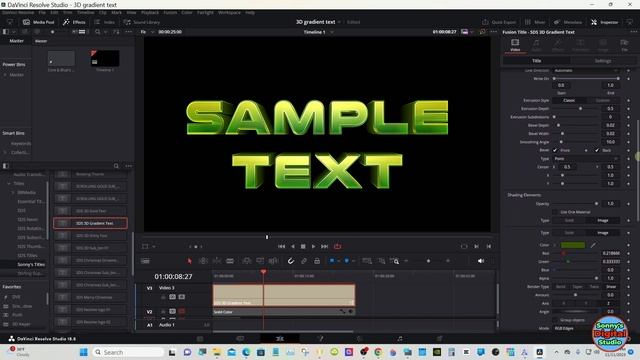The image size is (640, 360).
Task: Enable Use One Material checkbox
Action: (555, 212)
